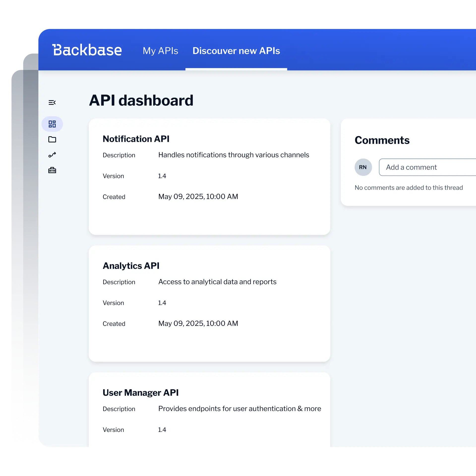Screen dimensions: 476x476
Task: Click Analytics API created date
Action: pos(198,324)
